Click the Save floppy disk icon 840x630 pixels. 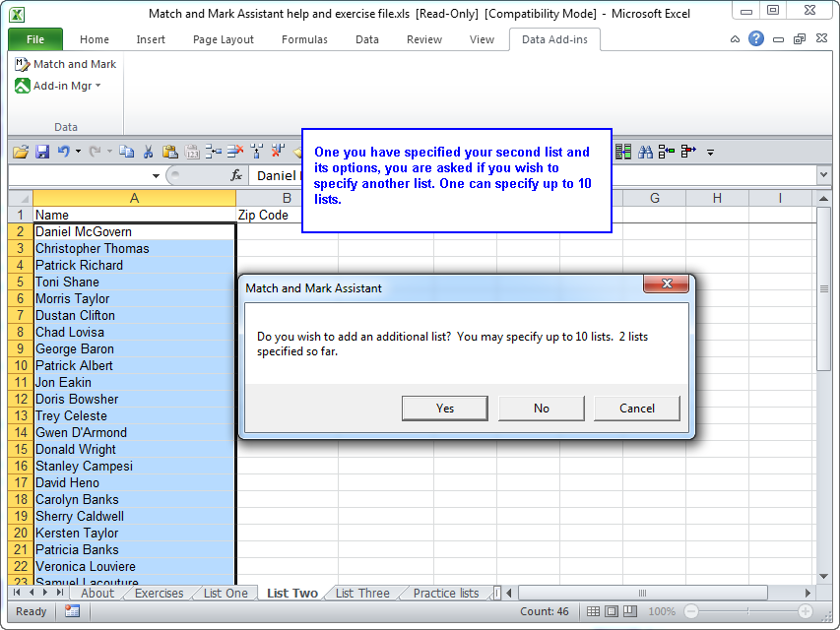click(x=42, y=152)
